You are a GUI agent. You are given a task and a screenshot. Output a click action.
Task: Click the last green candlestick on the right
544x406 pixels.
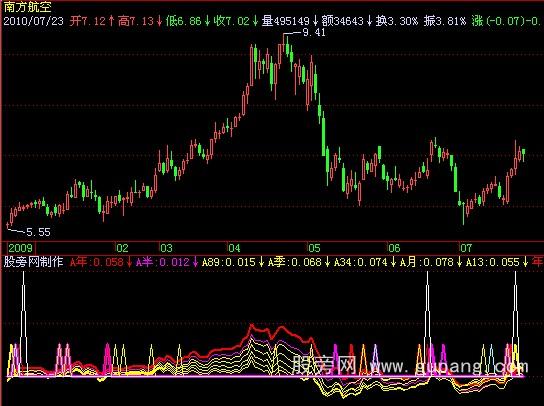[523, 154]
